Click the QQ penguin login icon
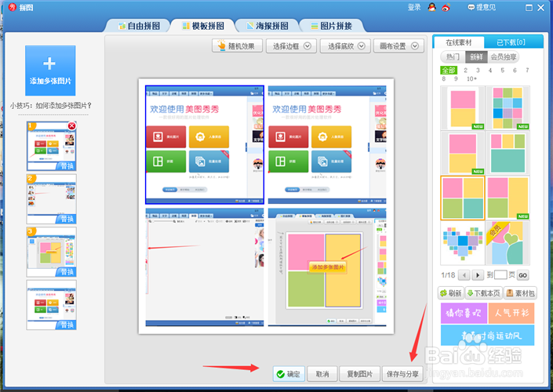The height and width of the screenshot is (392, 553). 432,7
